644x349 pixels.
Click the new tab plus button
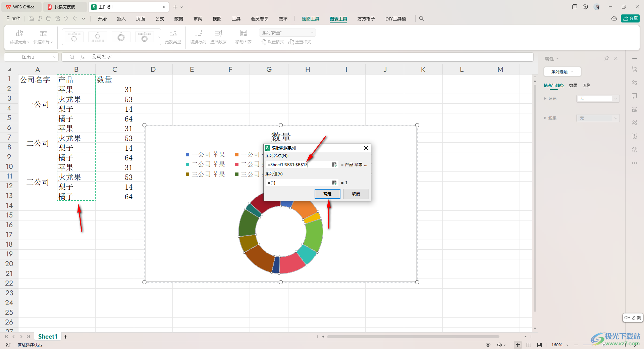coord(175,7)
